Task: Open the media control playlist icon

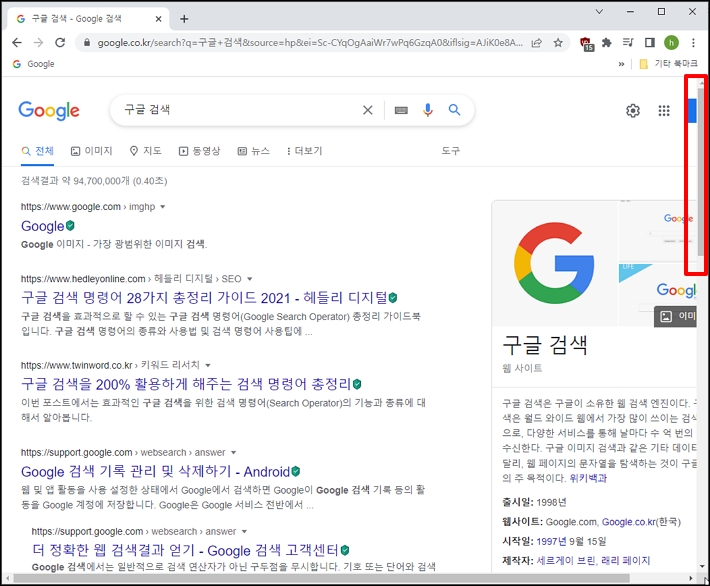Action: coord(628,43)
